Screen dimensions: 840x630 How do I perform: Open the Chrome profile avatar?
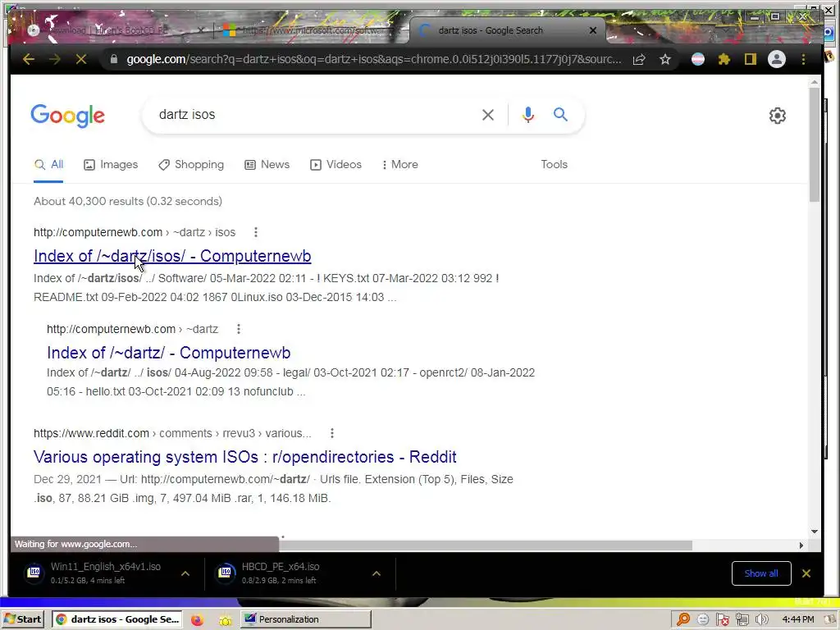[x=777, y=59]
